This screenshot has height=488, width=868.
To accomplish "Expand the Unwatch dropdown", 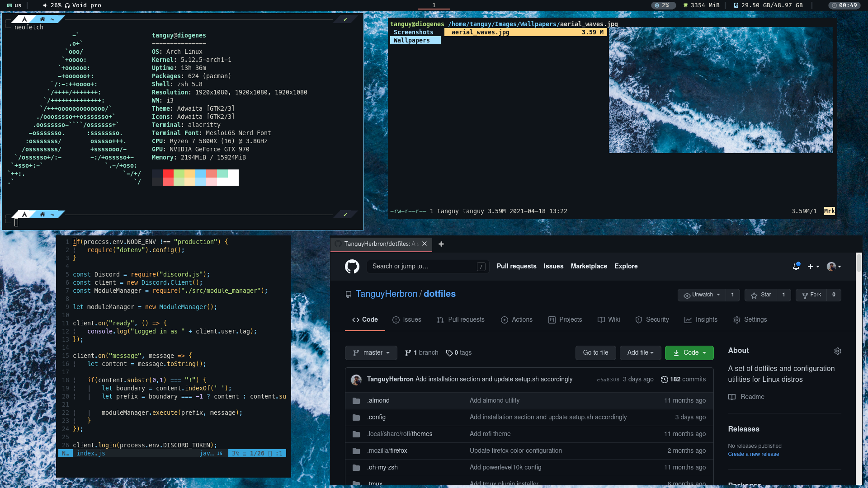I will (702, 295).
